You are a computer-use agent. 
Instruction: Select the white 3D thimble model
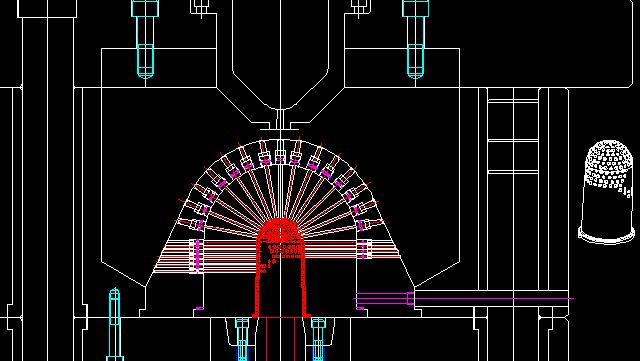[x=607, y=192]
